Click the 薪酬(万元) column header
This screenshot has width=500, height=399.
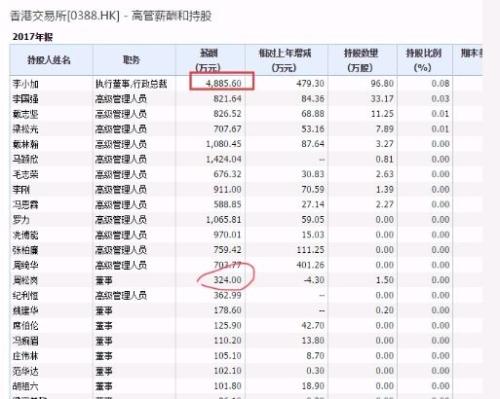click(x=209, y=60)
